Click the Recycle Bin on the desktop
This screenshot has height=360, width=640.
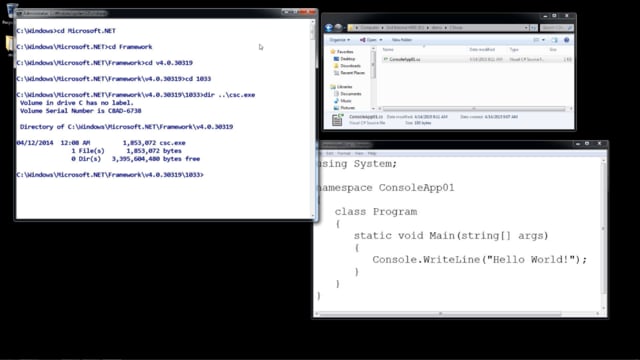coord(11,11)
